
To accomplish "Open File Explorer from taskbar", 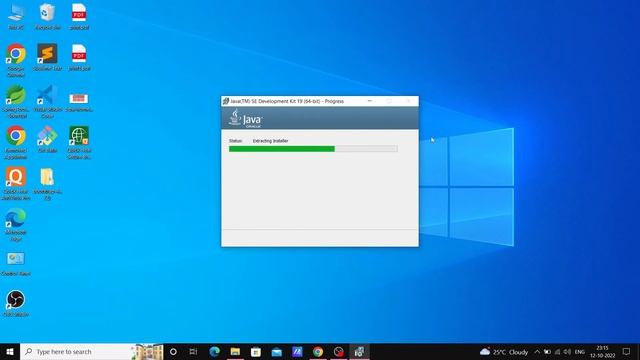I will 235,351.
